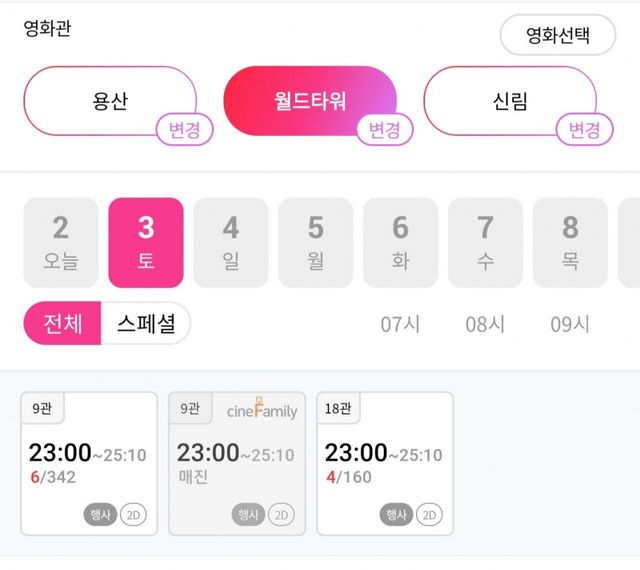
Task: Filter by 스페셜 screenings
Action: click(146, 324)
